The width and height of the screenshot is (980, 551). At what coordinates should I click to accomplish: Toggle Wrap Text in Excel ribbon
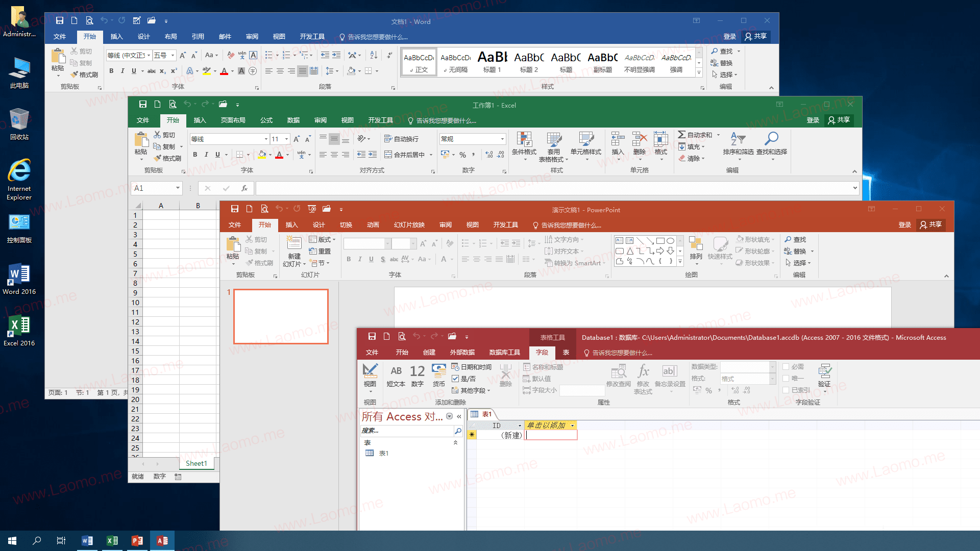coord(401,139)
